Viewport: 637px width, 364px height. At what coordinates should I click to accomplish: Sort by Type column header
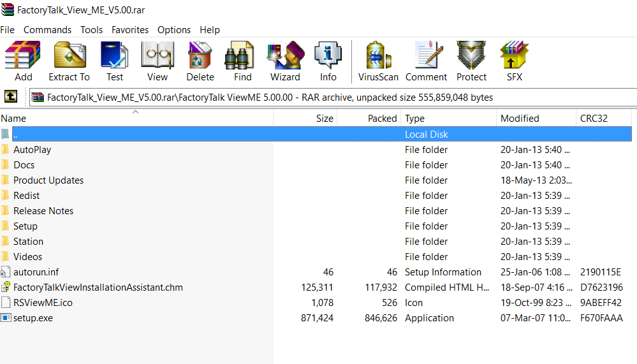pyautogui.click(x=449, y=118)
